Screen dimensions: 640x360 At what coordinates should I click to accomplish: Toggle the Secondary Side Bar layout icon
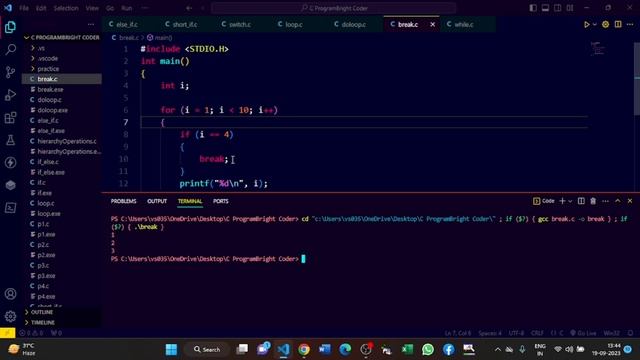click(x=558, y=8)
